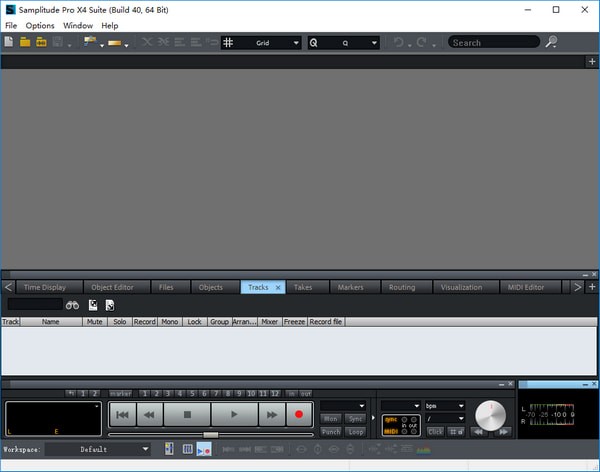Stop playback with the square button
This screenshot has width=600, height=472.
click(x=187, y=415)
